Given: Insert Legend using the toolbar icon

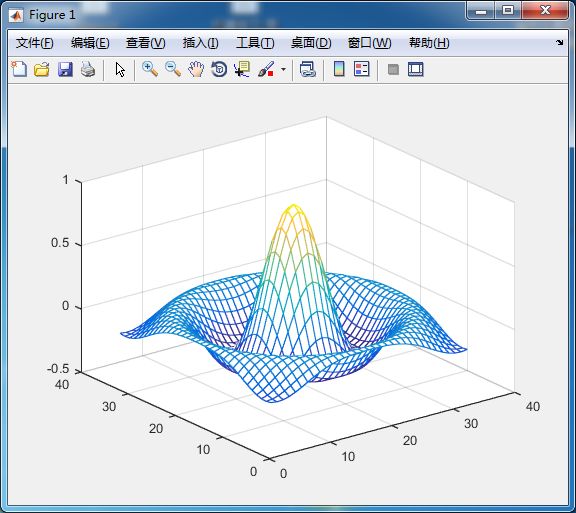Looking at the screenshot, I should click(x=361, y=69).
